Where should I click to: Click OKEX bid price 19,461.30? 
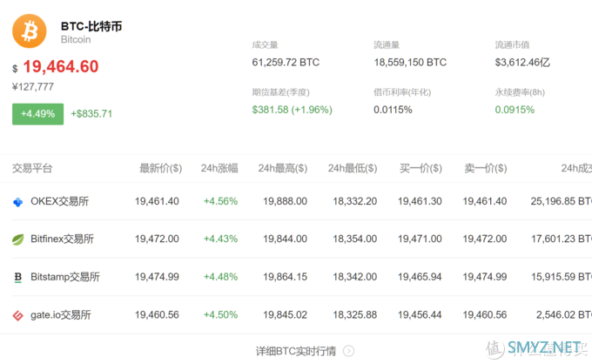[420, 201]
